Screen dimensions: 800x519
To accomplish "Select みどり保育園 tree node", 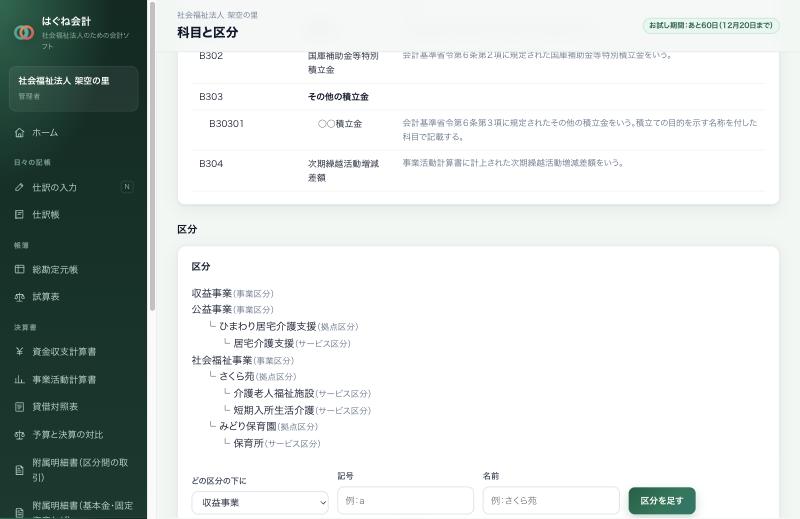I will (x=248, y=426).
